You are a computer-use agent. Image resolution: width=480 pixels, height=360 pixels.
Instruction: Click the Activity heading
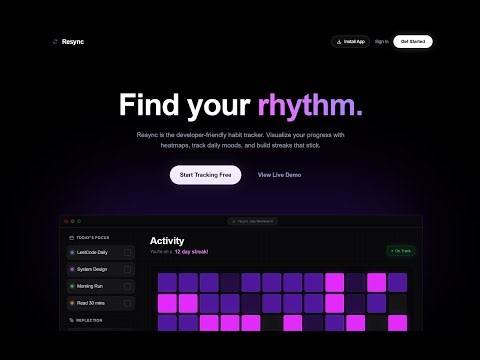(x=167, y=241)
